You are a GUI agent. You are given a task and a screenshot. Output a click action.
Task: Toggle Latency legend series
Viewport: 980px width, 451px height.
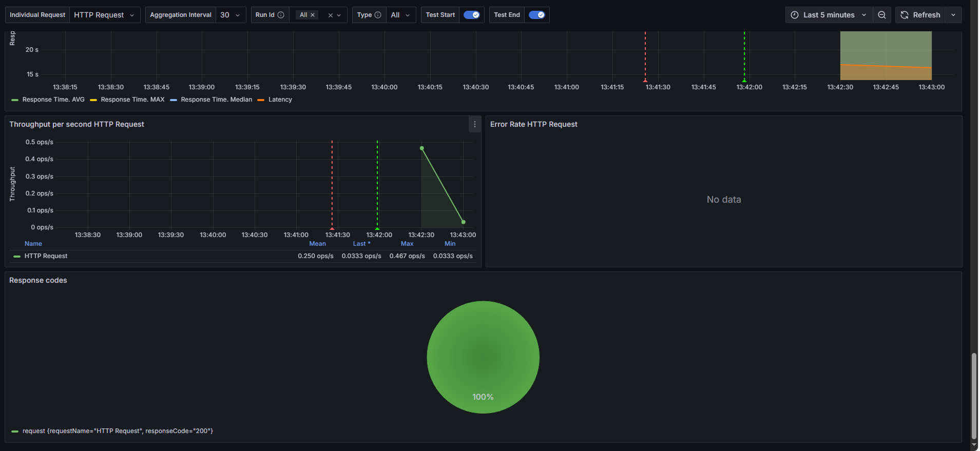(x=280, y=100)
